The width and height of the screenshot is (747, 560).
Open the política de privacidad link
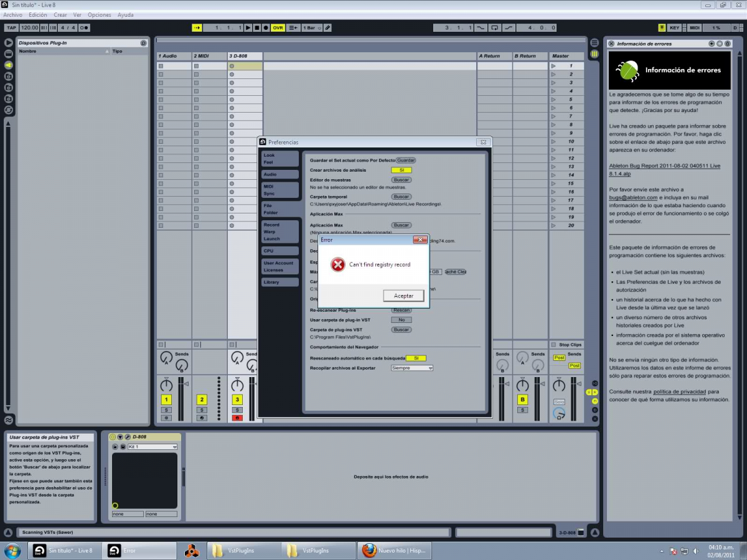tap(679, 392)
